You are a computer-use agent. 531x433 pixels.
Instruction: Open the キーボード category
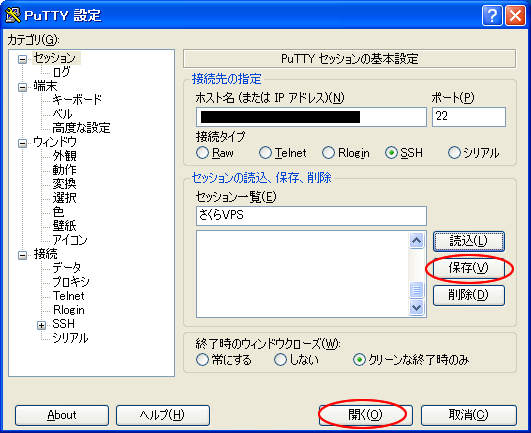coord(77,100)
